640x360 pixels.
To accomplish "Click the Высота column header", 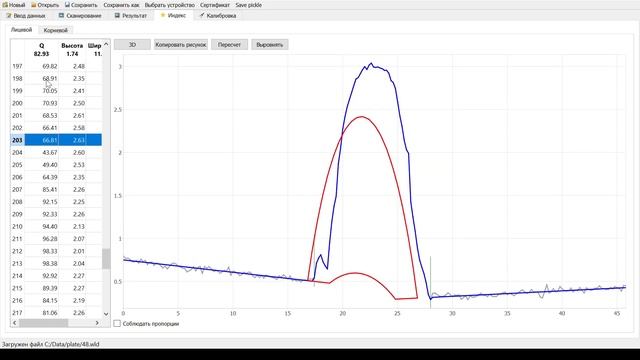I will tap(72, 49).
